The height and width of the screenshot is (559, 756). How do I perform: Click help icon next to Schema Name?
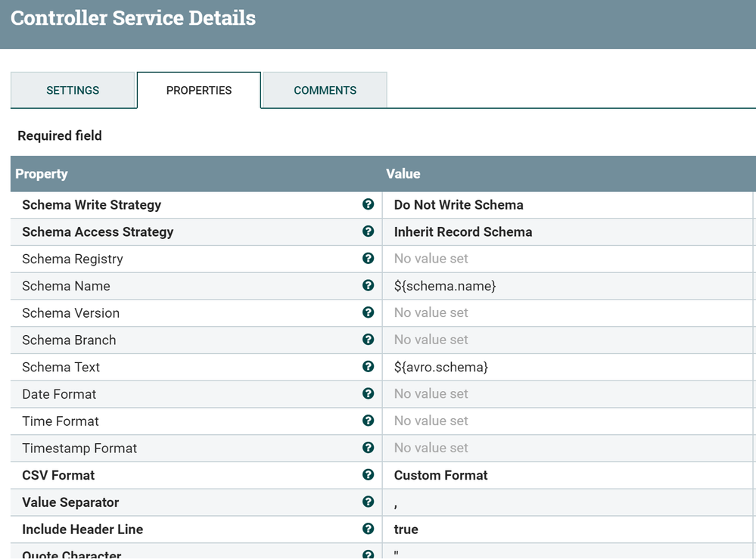click(369, 286)
